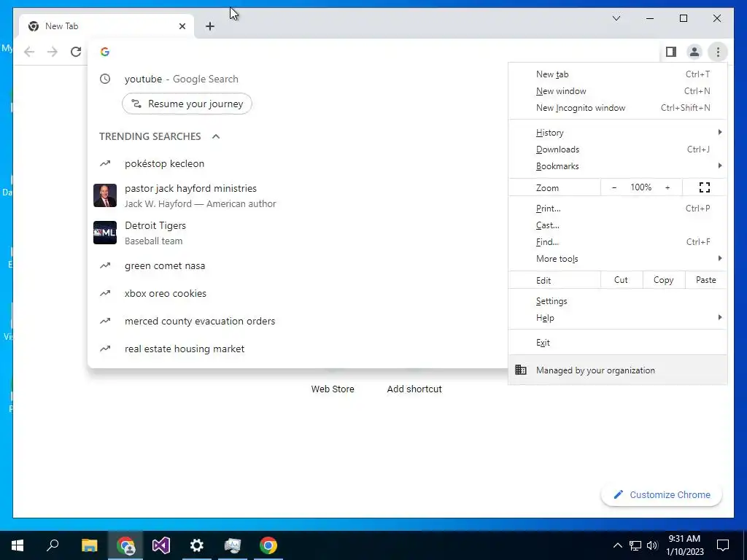Open Downloads from menu
Screen dimensions: 747x560
[618, 149]
